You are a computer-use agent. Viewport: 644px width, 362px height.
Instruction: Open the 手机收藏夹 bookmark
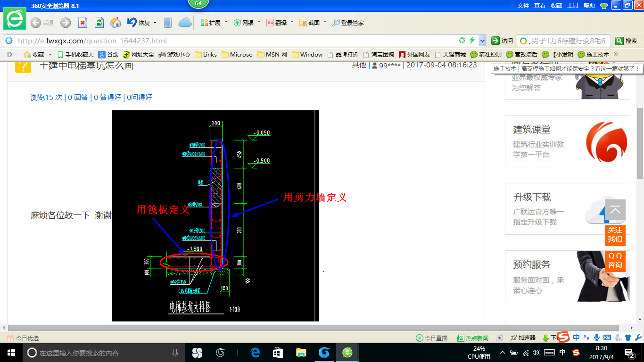point(75,55)
